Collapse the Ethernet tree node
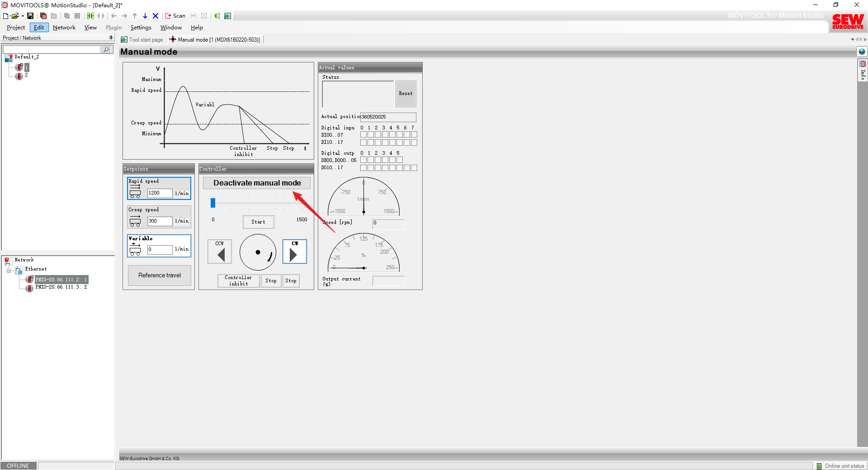The image size is (868, 470). tap(9, 271)
